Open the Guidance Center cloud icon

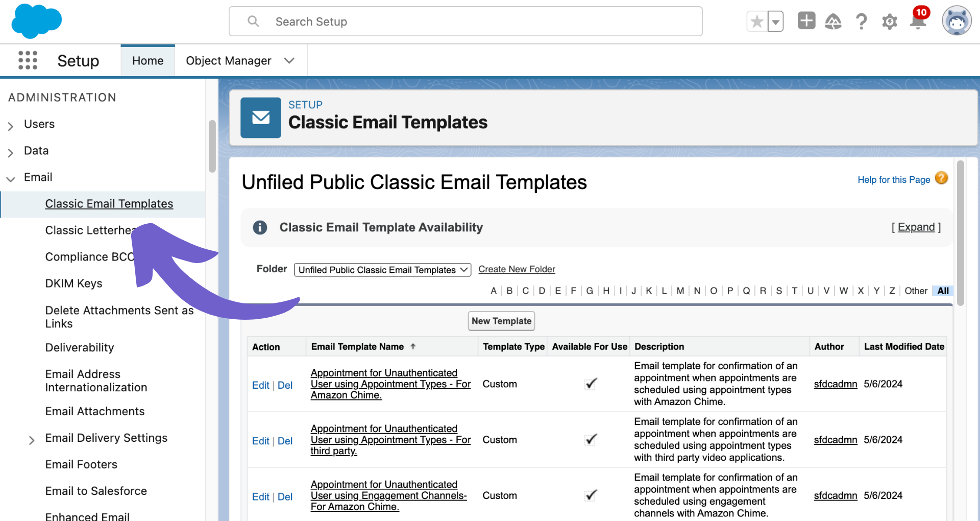(x=833, y=21)
